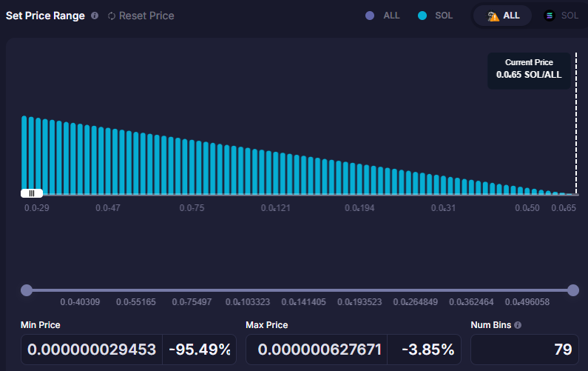Click the SOL legend text
Viewport: 588px width, 371px height.
pyautogui.click(x=444, y=16)
